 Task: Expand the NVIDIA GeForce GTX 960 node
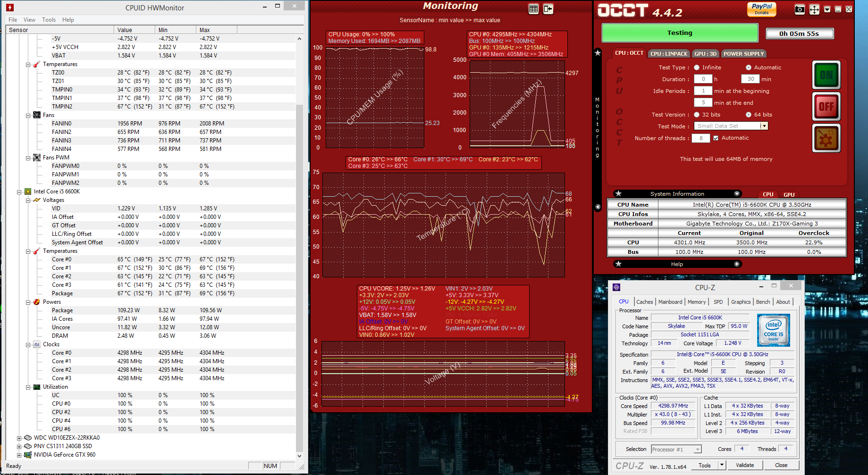19,455
